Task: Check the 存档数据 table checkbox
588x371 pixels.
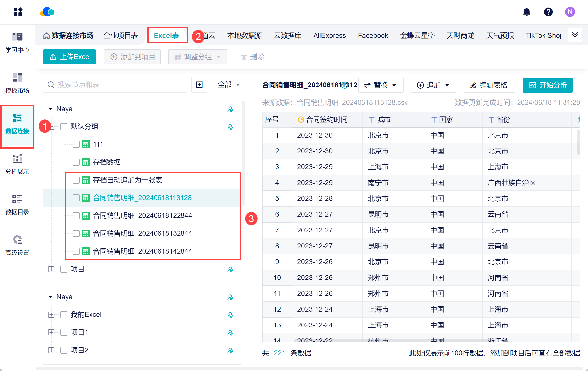Action: point(76,162)
